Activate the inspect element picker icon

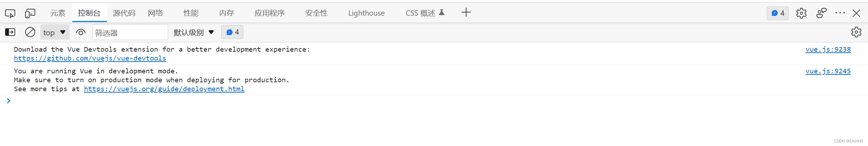(x=10, y=14)
